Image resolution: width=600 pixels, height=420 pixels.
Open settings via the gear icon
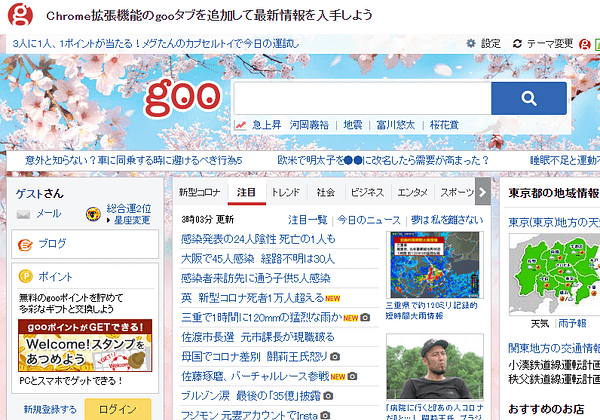pyautogui.click(x=472, y=44)
